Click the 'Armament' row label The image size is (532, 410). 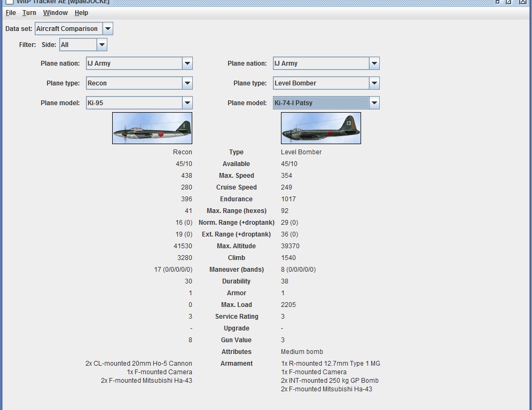[237, 364]
